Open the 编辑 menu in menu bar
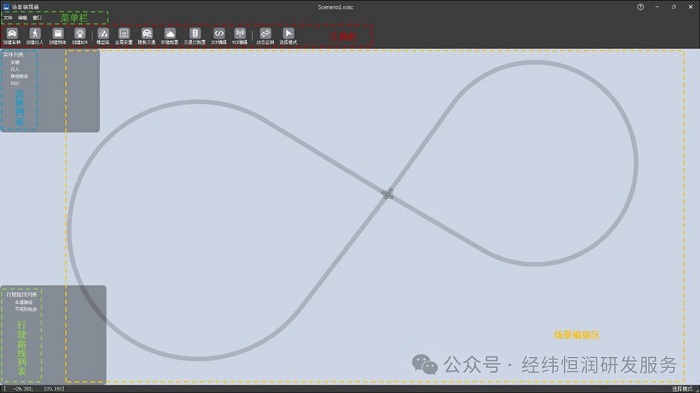Screen dimensions: 700x393 tap(22, 18)
